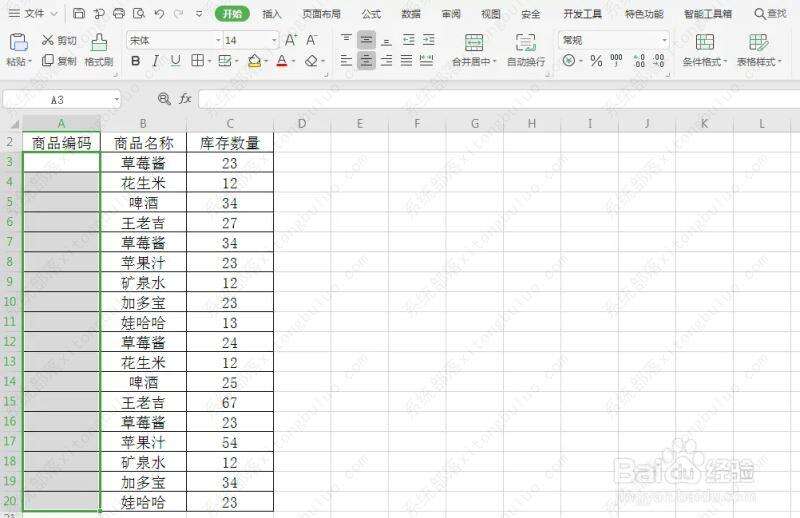
Task: Expand quick access toolbar customize arrow
Action: [x=199, y=14]
